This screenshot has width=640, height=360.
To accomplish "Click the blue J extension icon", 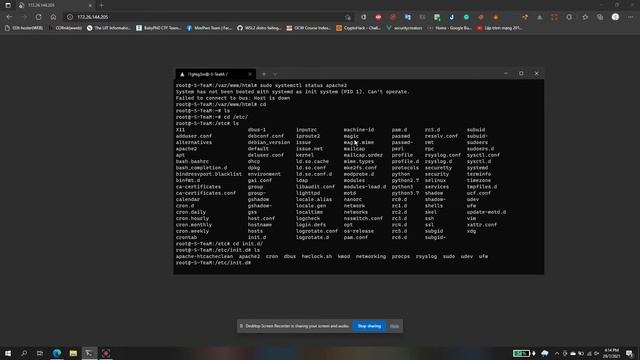I will point(451,17).
